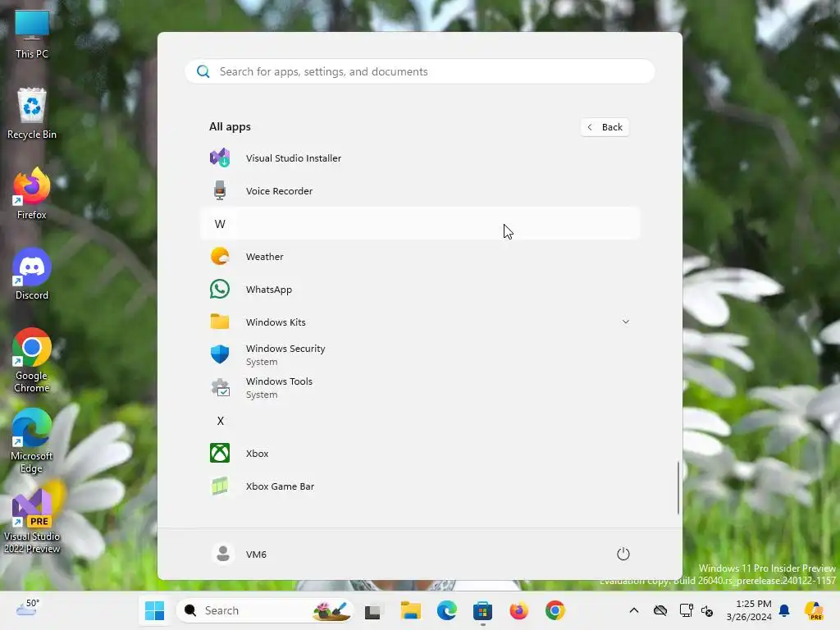Open network and volume quick settings
This screenshot has height=630, width=840.
tap(696, 610)
